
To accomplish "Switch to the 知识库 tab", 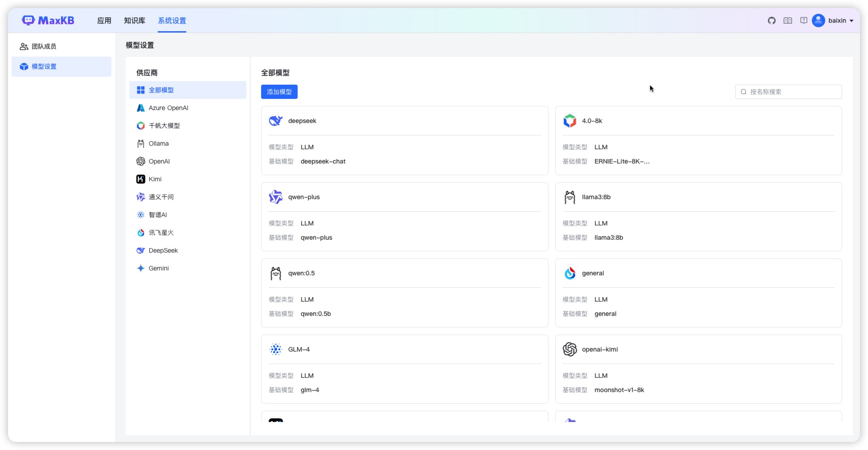I will 135,20.
